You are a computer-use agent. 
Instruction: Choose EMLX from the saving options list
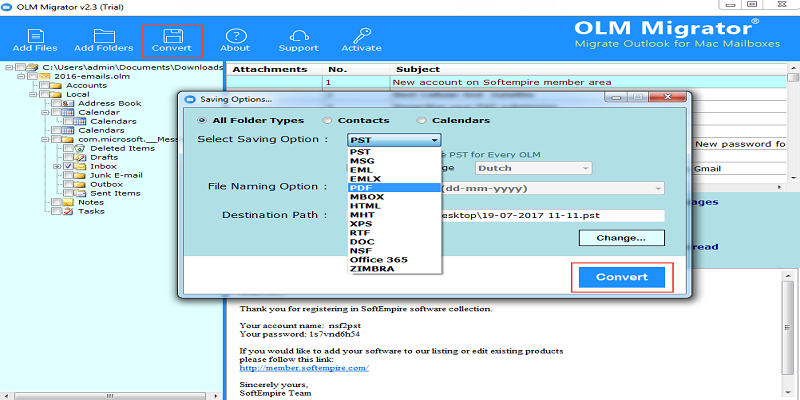[394, 179]
